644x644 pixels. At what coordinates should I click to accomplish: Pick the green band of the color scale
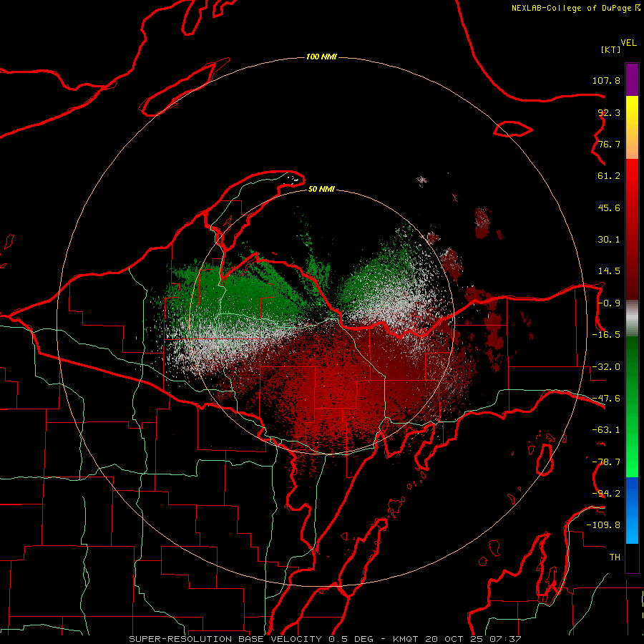coord(632,406)
